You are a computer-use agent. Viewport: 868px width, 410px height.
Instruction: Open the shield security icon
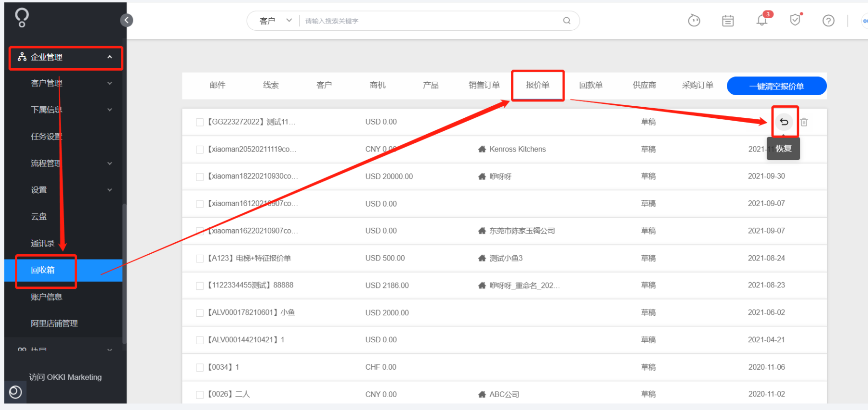[x=795, y=20]
